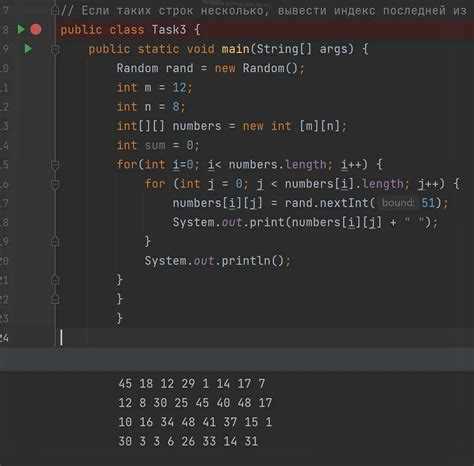Collapse the inner for loop fold marker
Viewport: 474px width, 466px height.
(x=55, y=184)
